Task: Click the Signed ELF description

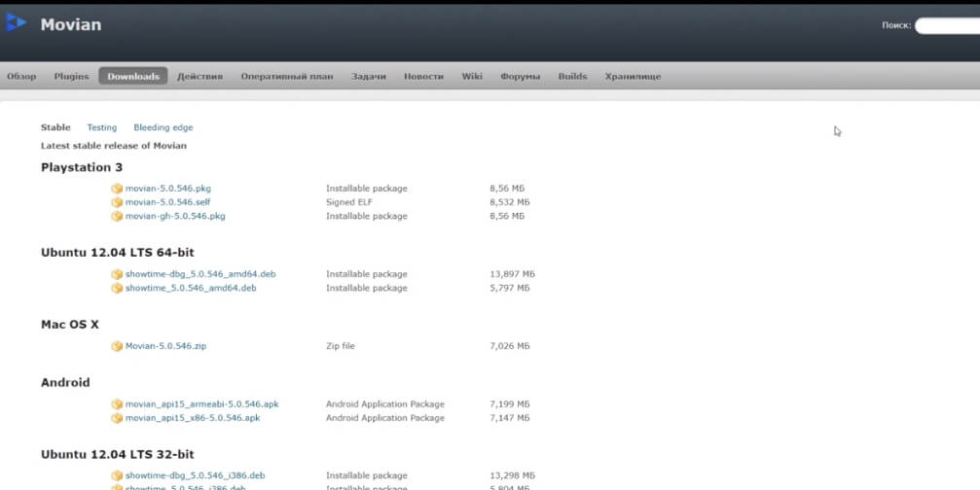Action: 348,202
